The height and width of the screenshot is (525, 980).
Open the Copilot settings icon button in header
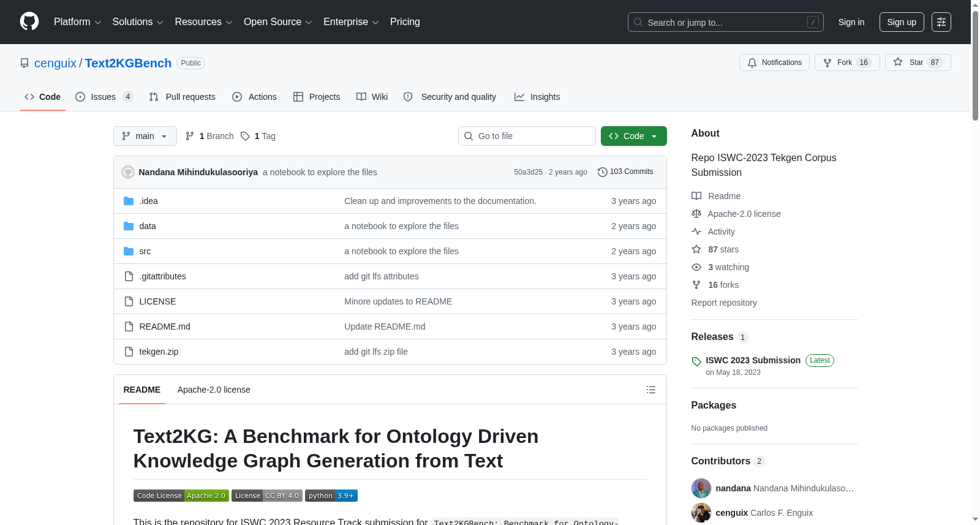(941, 22)
